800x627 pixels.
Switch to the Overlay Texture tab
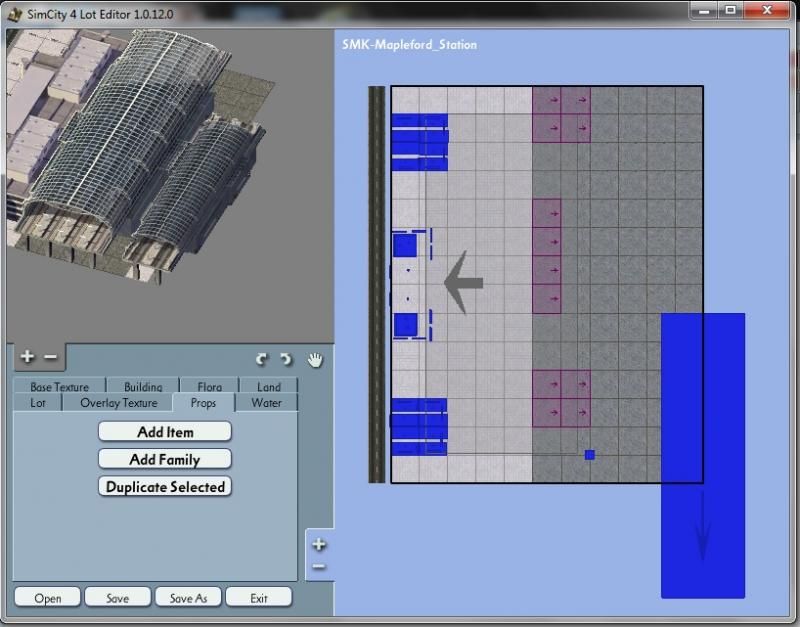point(118,403)
